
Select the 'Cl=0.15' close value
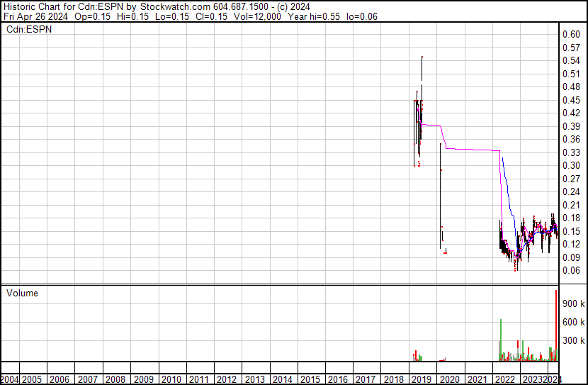click(x=212, y=16)
